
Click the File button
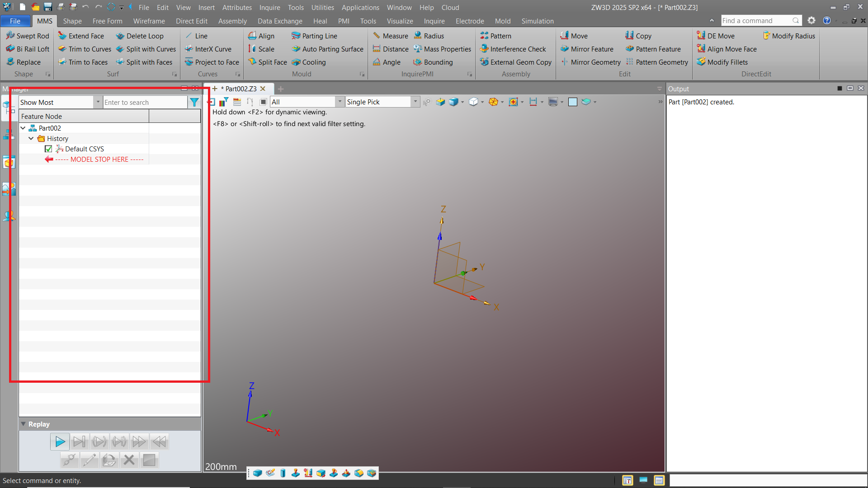[x=15, y=21]
